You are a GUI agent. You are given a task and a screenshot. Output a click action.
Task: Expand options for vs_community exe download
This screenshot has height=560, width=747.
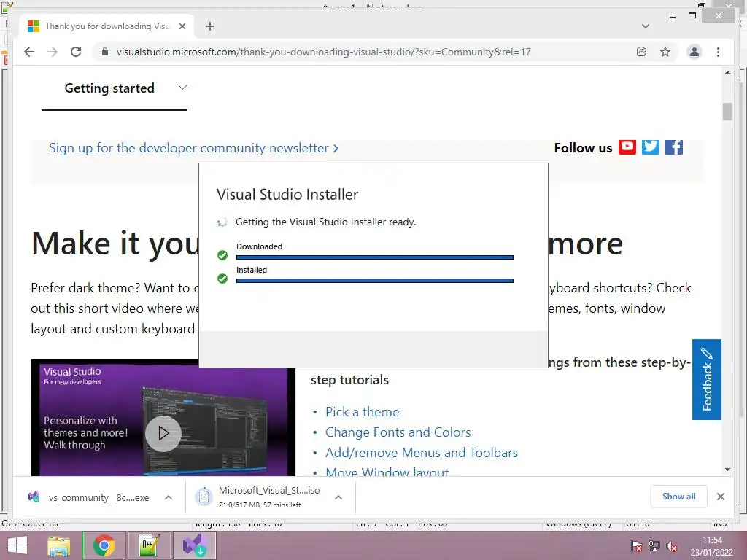[x=169, y=497]
